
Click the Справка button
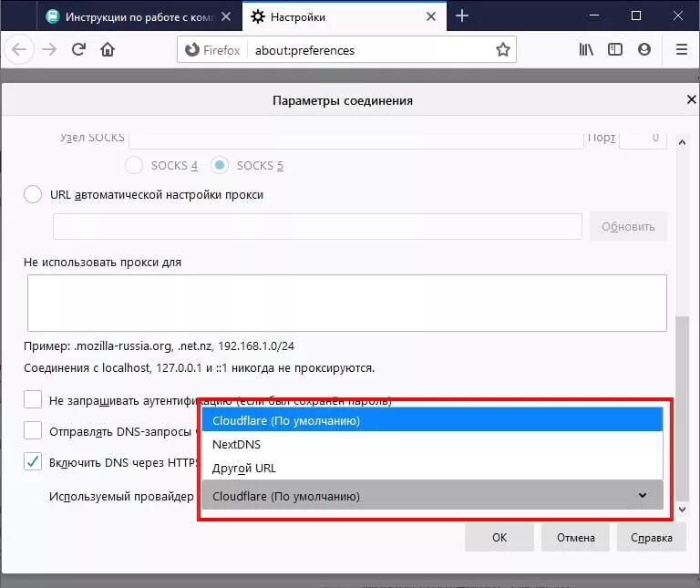pyautogui.click(x=652, y=537)
